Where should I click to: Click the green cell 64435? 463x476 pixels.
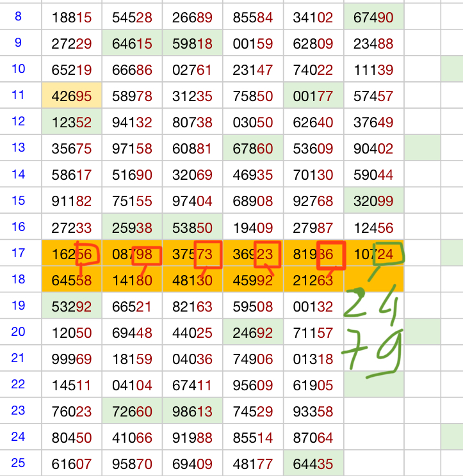[313, 464]
